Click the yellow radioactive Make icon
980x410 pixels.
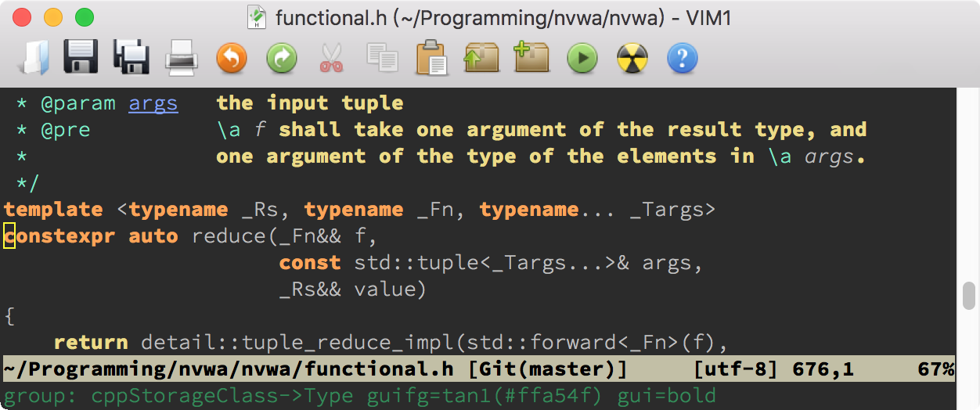[632, 58]
